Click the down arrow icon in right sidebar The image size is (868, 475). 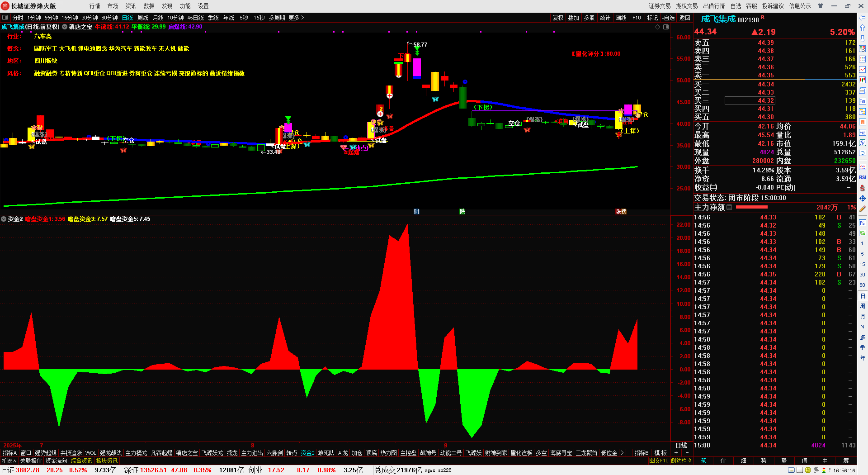tap(863, 38)
